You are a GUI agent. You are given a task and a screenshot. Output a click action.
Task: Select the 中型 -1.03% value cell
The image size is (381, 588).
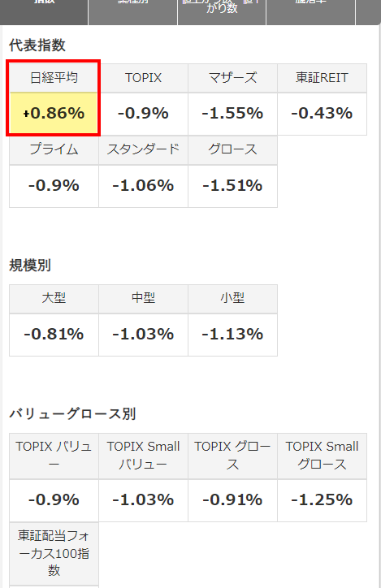[143, 335]
